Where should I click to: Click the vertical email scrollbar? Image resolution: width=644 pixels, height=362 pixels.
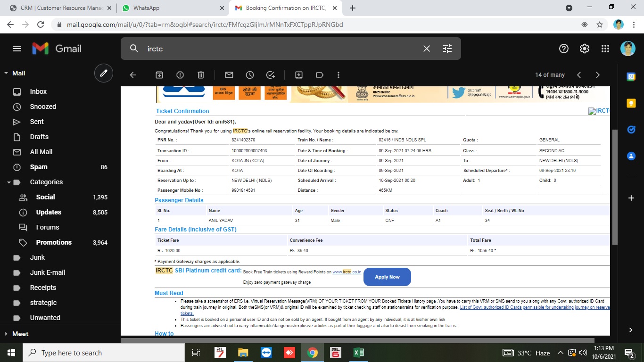coord(614,187)
